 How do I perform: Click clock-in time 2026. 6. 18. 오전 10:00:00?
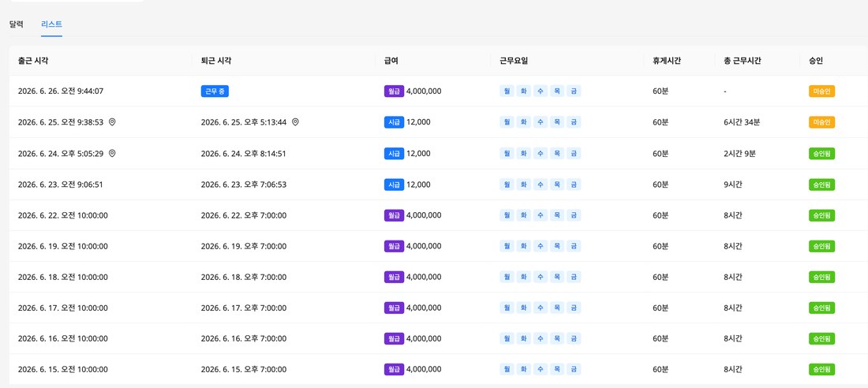coord(63,277)
